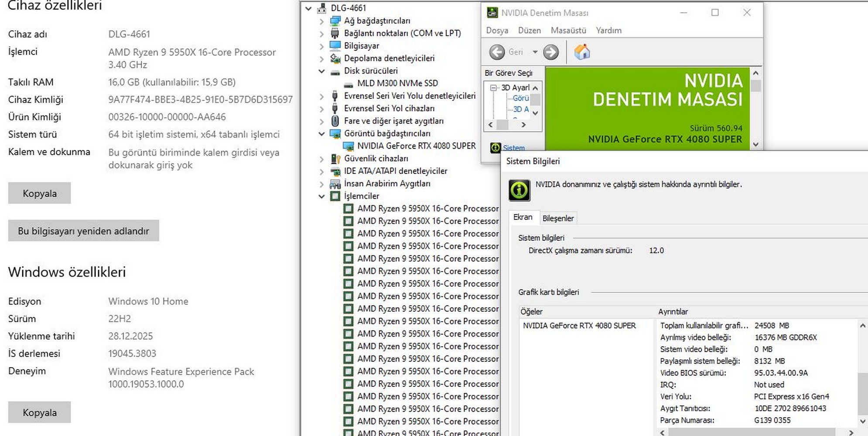Click the Sistem Bilgisi link
The width and height of the screenshot is (868, 436).
tap(513, 148)
